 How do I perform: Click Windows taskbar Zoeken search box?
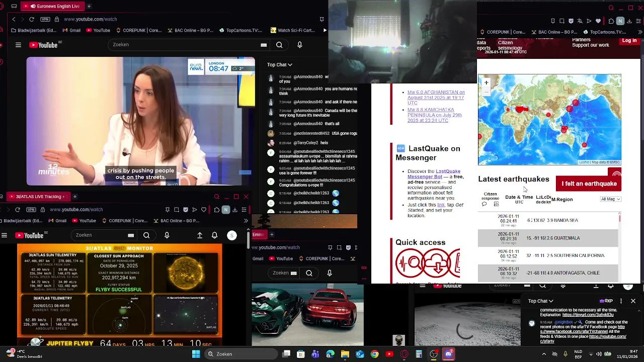[242, 354]
